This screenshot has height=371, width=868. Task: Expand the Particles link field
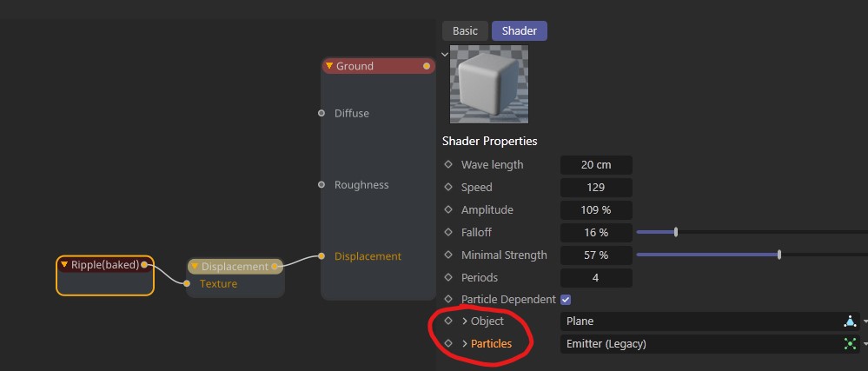[x=465, y=344]
